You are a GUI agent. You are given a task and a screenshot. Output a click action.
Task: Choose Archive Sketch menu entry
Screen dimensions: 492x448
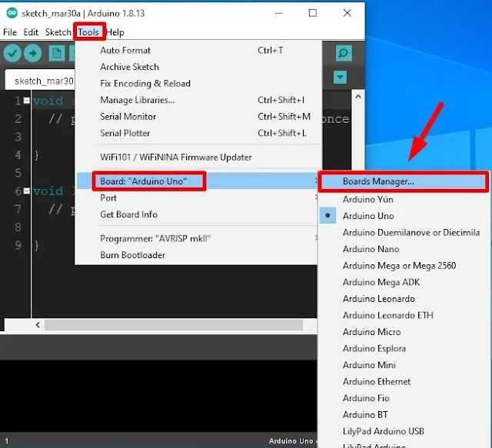pos(197,67)
